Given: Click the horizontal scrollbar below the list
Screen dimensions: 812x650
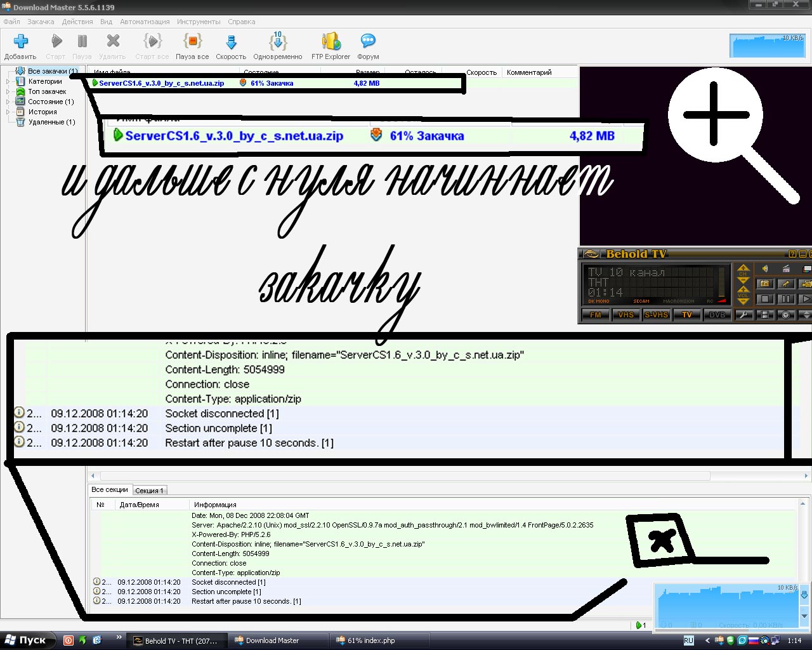Looking at the screenshot, I should 405,475.
